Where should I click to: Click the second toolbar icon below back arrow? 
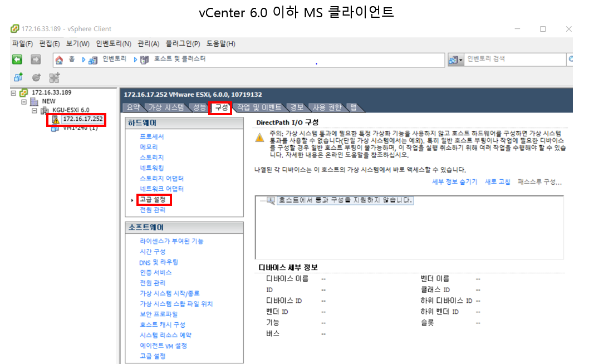click(36, 77)
